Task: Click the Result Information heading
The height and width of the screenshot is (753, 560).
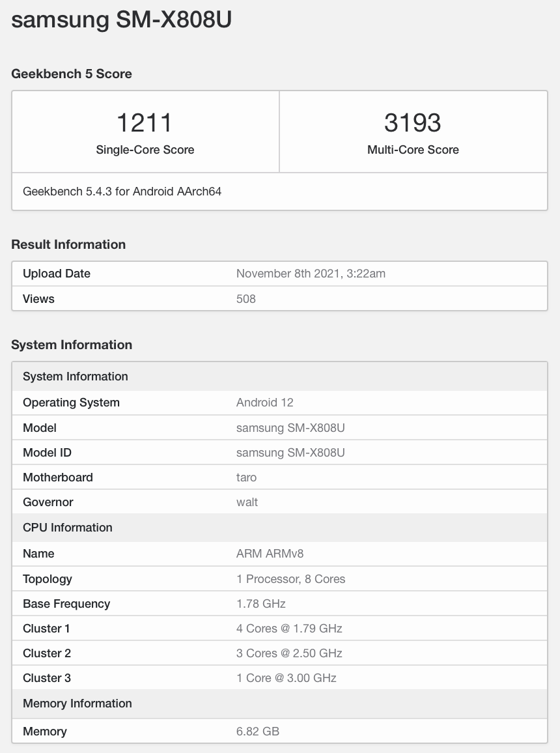Action: tap(68, 244)
